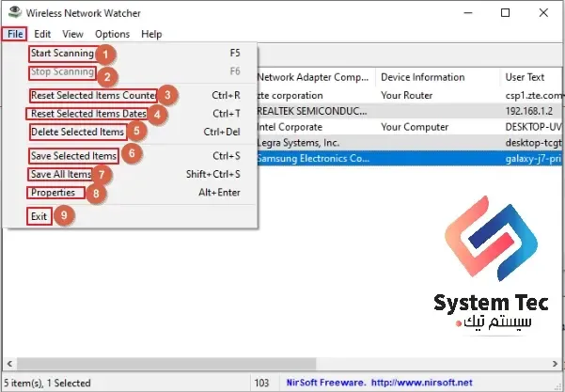Open the File menu

(15, 34)
